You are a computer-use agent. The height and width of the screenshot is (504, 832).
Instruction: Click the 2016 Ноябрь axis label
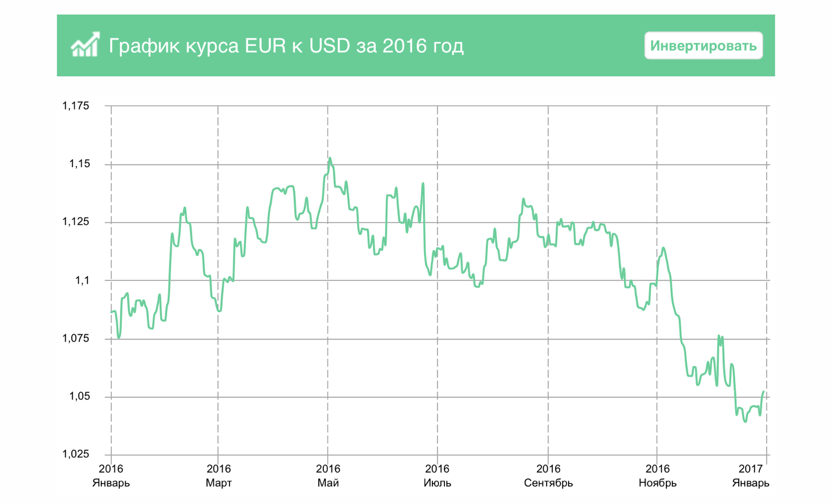point(658,476)
